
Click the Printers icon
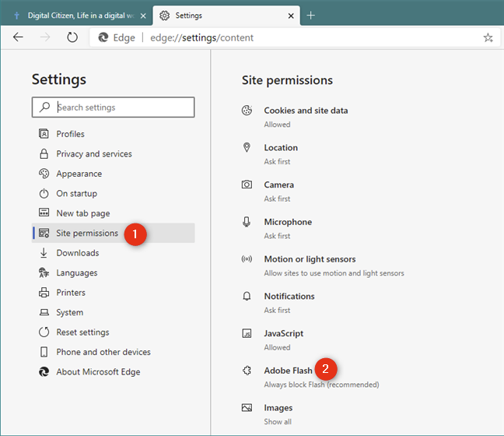[44, 292]
